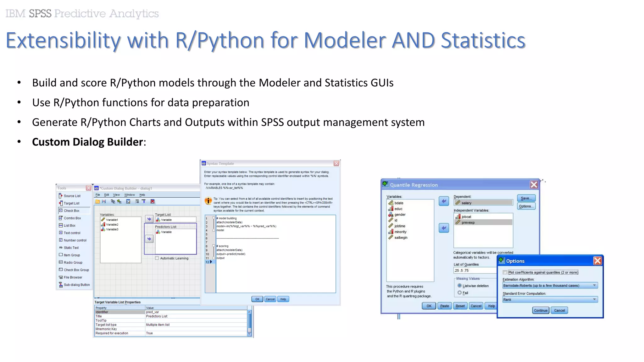Choose the List Box tool
The image size is (644, 362).
click(x=67, y=225)
